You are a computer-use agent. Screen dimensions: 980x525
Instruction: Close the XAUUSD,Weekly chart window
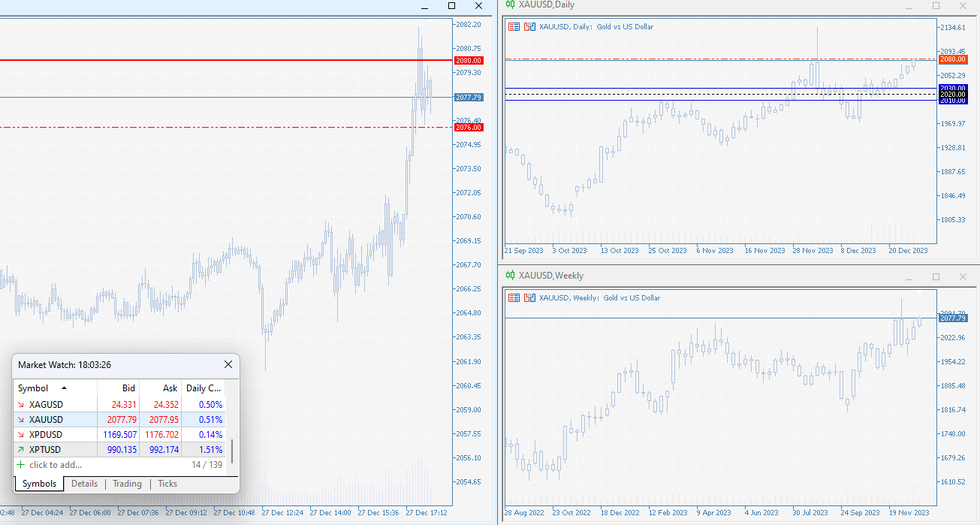(x=963, y=276)
